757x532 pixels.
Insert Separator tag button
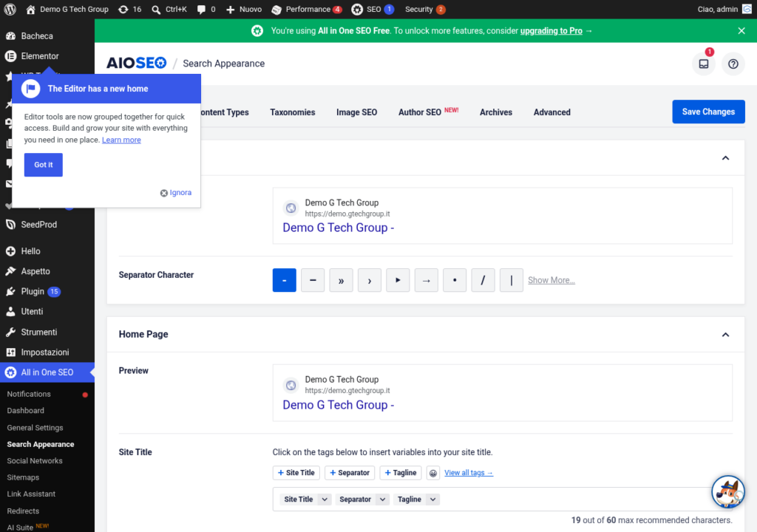(x=350, y=473)
